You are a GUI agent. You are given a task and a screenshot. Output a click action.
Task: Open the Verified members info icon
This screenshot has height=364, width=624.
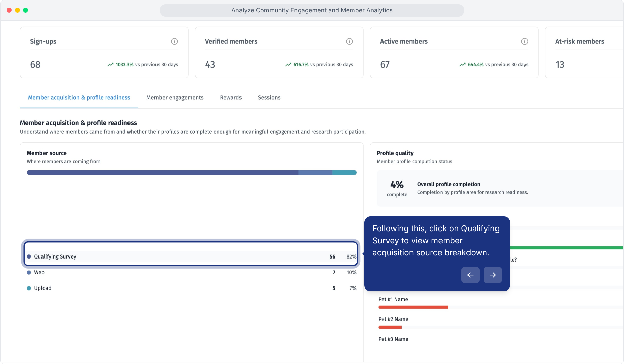coord(349,41)
